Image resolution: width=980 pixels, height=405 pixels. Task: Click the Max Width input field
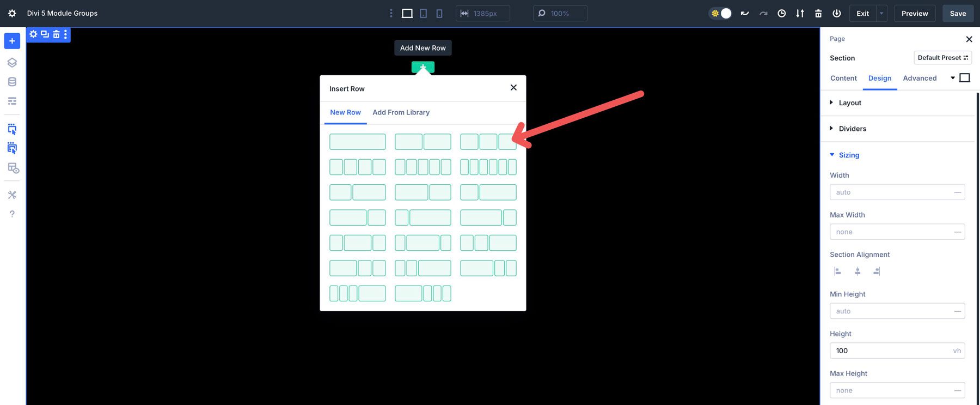click(897, 232)
